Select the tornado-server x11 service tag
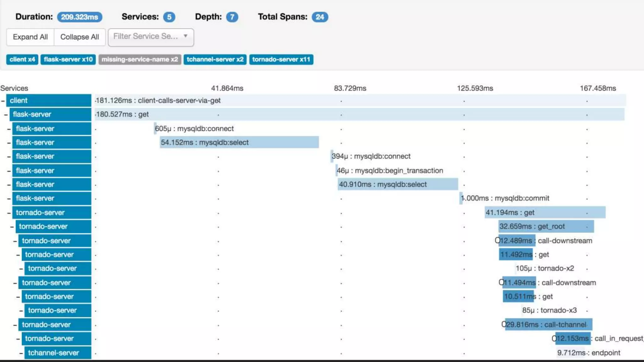This screenshot has width=644, height=362. pyautogui.click(x=281, y=59)
